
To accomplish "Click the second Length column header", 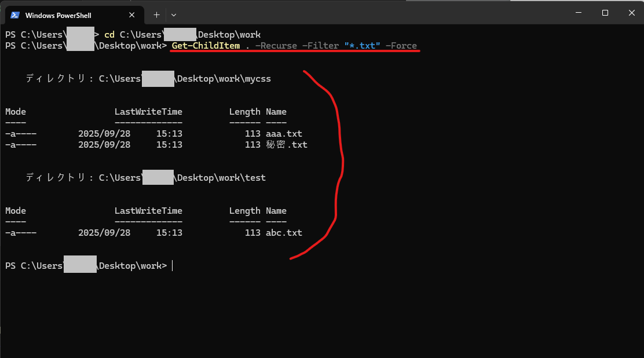I will tap(245, 211).
